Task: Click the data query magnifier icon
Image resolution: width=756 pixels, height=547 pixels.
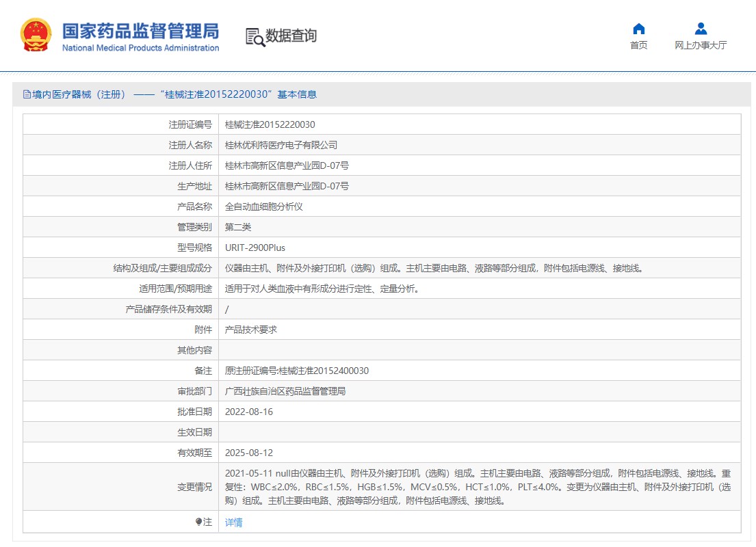Action: click(255, 37)
